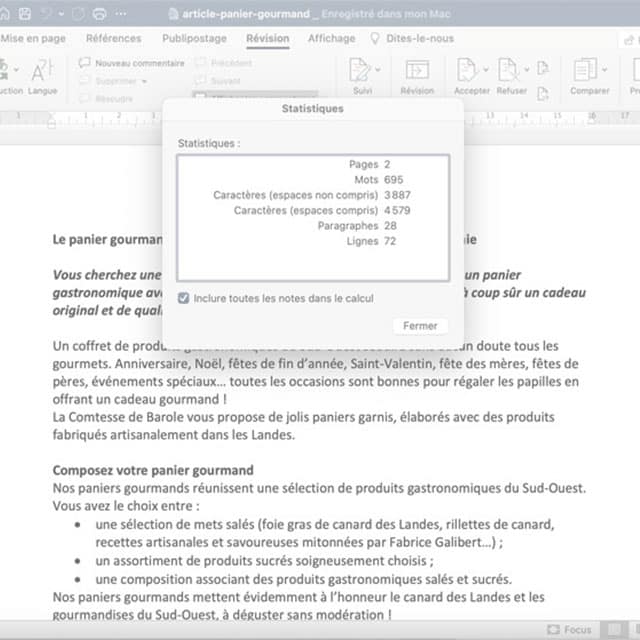
Task: Expand the Traduction dropdown arrow
Action: coord(16,70)
